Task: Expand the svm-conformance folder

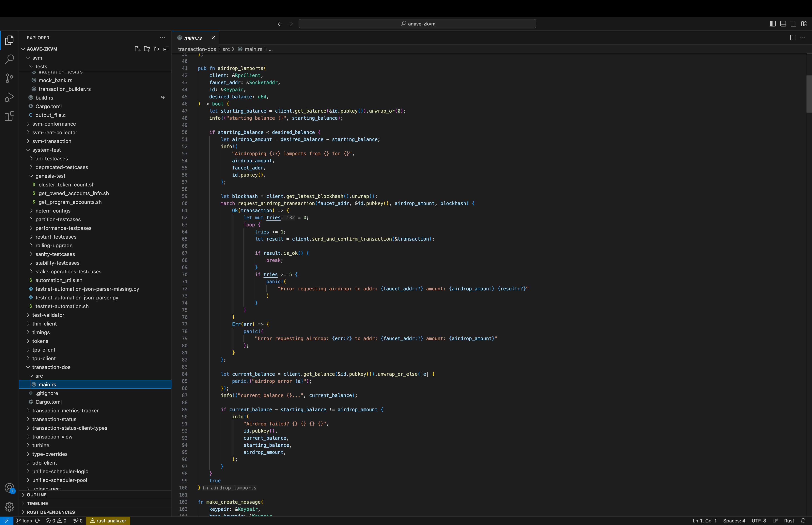Action: coord(95,124)
